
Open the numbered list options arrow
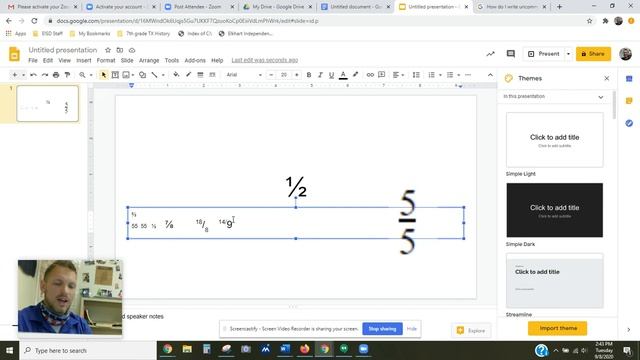pyautogui.click(x=440, y=75)
